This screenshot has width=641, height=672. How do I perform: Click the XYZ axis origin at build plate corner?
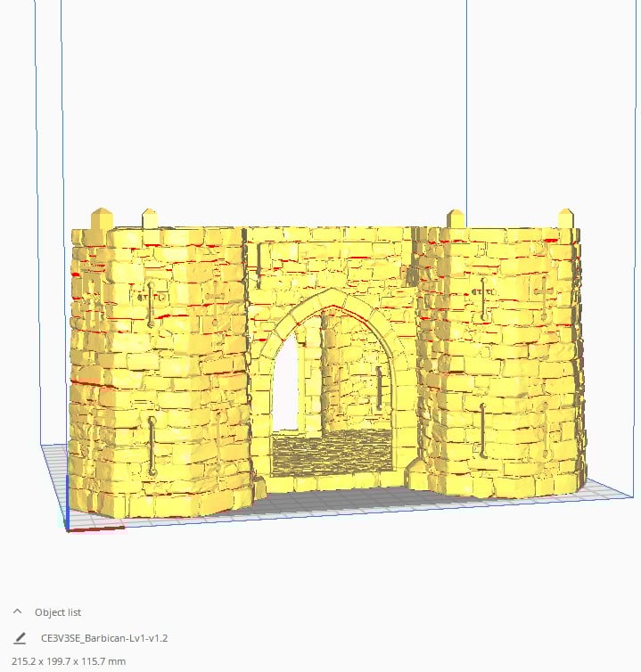point(70,529)
